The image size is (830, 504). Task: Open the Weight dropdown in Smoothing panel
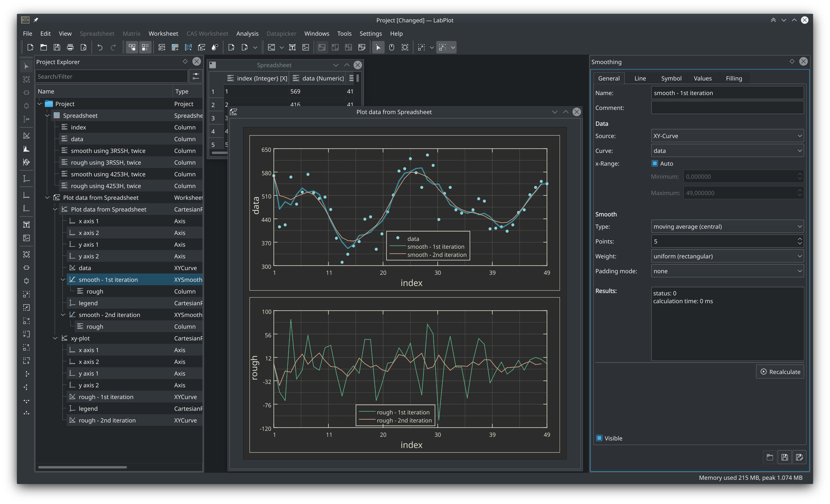(x=727, y=256)
